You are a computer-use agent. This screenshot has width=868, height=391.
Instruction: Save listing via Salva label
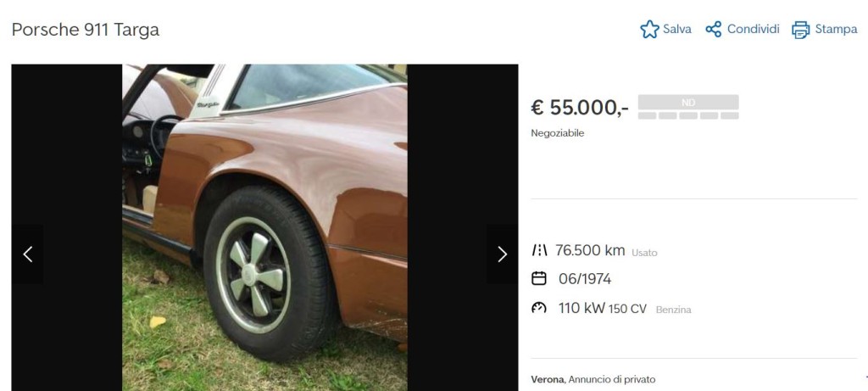pos(677,30)
